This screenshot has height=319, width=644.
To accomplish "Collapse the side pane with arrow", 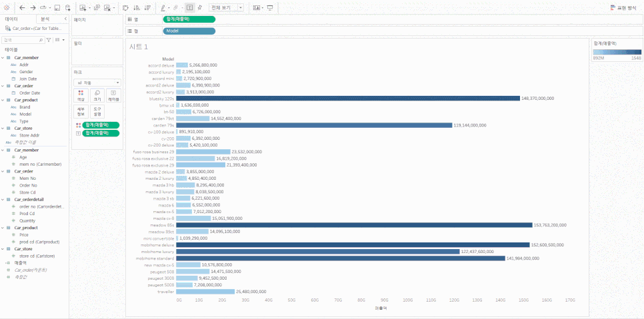I will coord(65,19).
